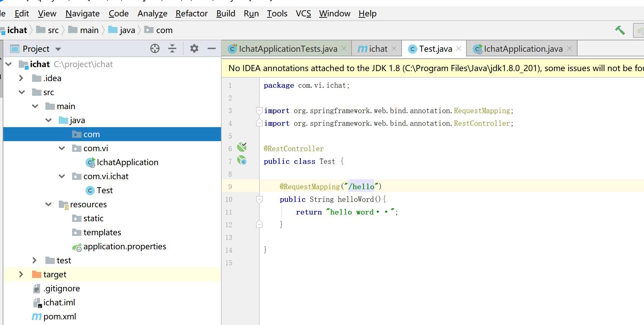The width and height of the screenshot is (644, 325).
Task: Close the IchatApplicationTests.java tab
Action: coord(344,48)
